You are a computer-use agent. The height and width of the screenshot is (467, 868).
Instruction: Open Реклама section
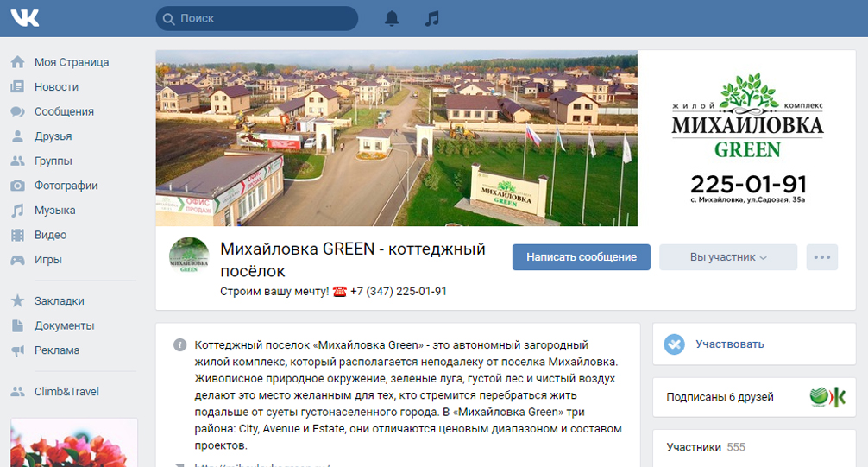click(x=57, y=350)
